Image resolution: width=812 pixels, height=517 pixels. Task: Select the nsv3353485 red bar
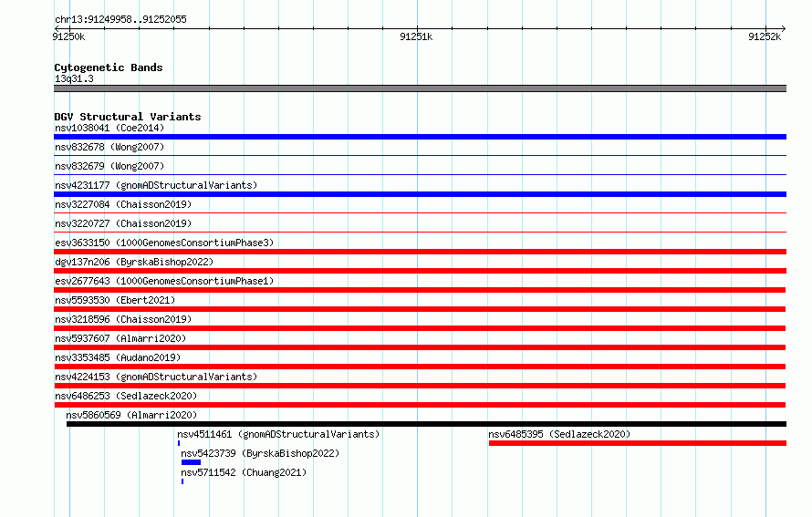pyautogui.click(x=420, y=367)
